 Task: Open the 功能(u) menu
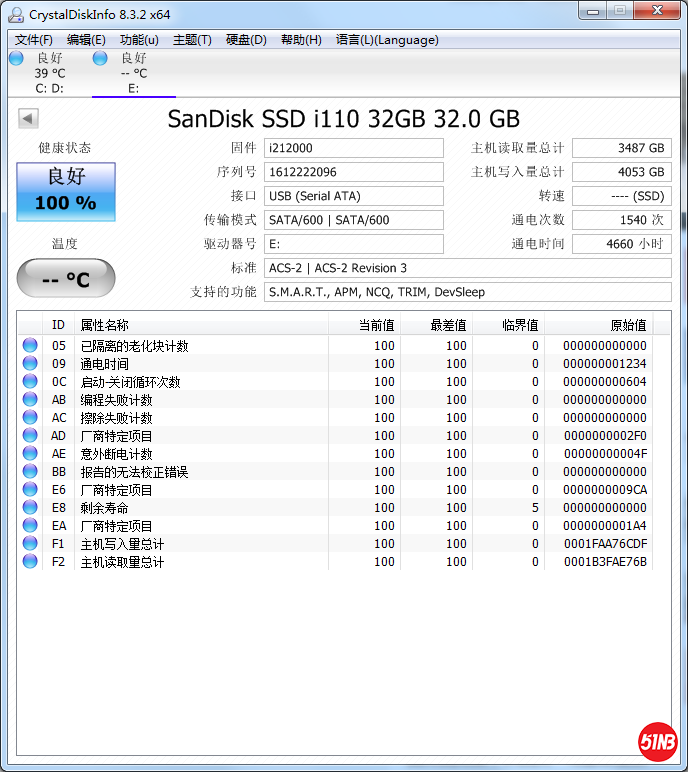[x=139, y=40]
